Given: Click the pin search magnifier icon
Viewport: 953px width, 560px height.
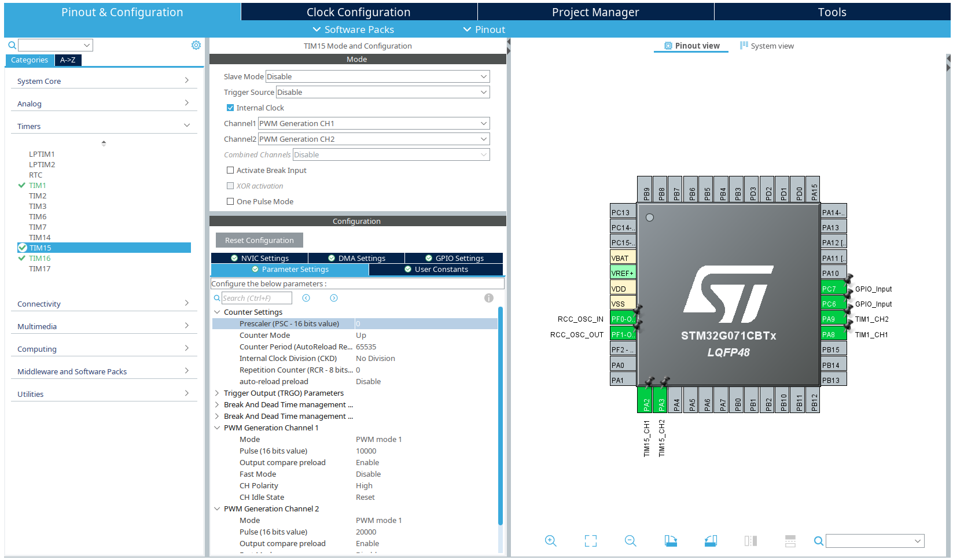Looking at the screenshot, I should pyautogui.click(x=819, y=541).
